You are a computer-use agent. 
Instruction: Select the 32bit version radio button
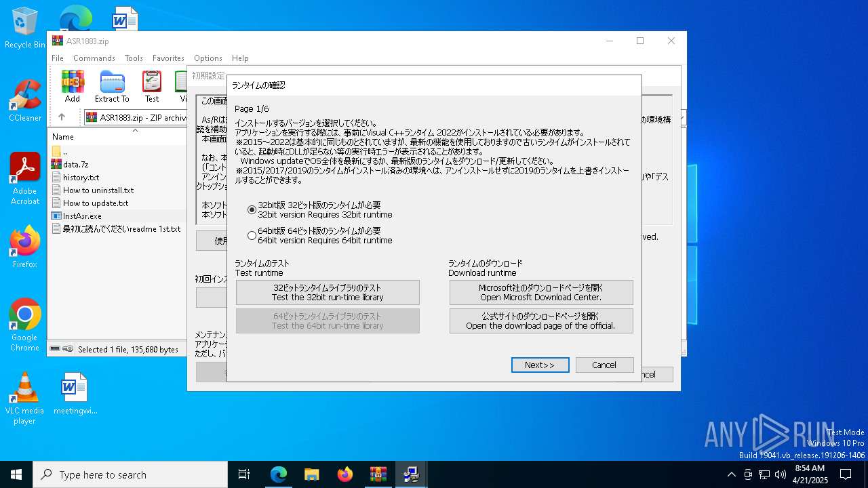point(252,210)
